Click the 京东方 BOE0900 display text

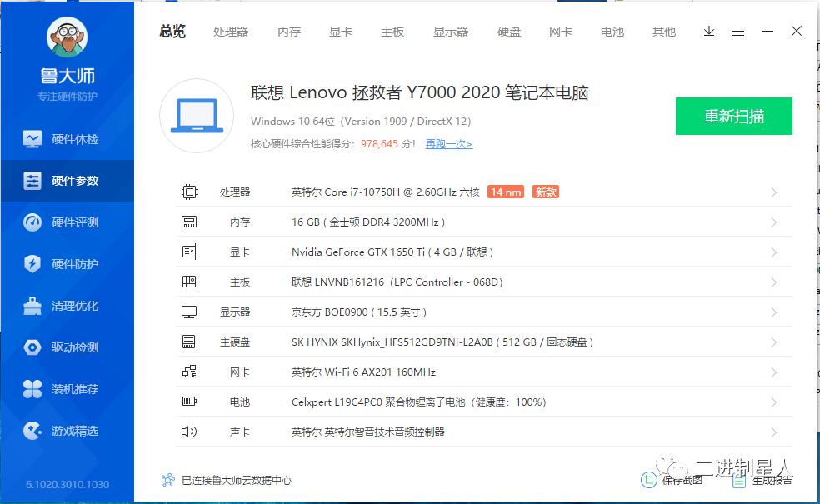pyautogui.click(x=359, y=312)
